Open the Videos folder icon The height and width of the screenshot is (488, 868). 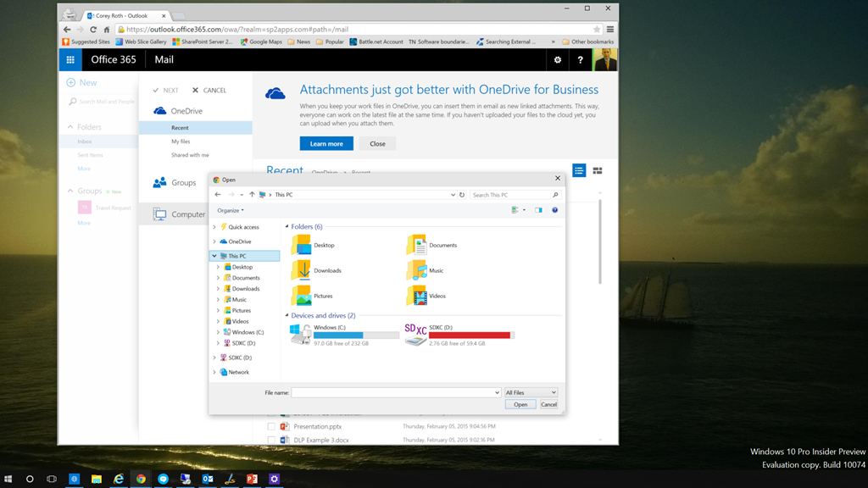pos(426,296)
